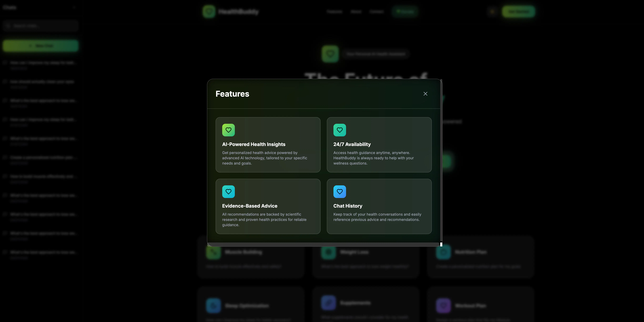
Task: Select the 'Chat History' card title
Action: click(x=348, y=206)
